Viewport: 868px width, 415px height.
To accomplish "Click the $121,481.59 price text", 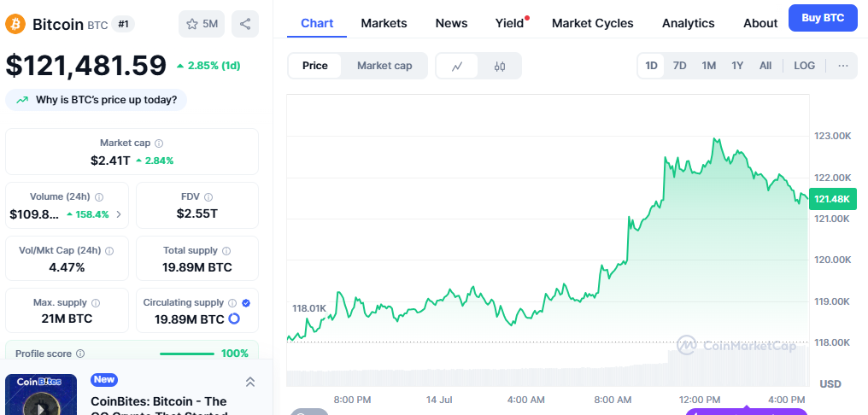I will point(85,65).
